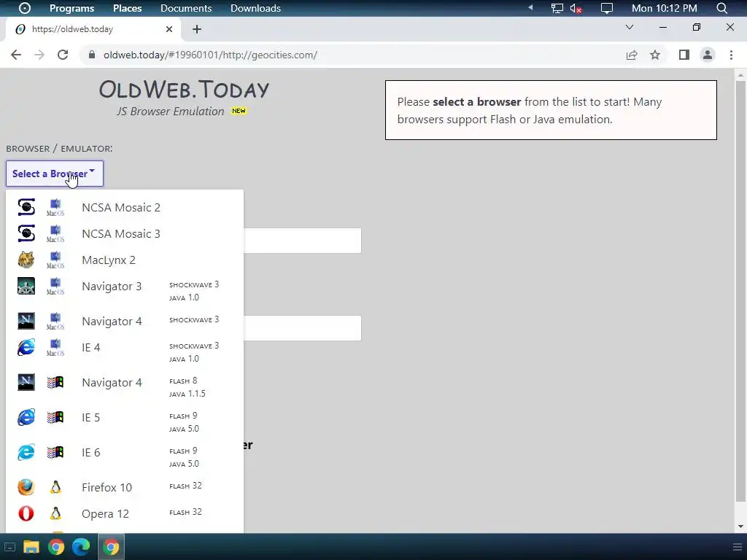747x560 pixels.
Task: Click Windows Navigator 4 label with Flash 8
Action: (x=112, y=383)
